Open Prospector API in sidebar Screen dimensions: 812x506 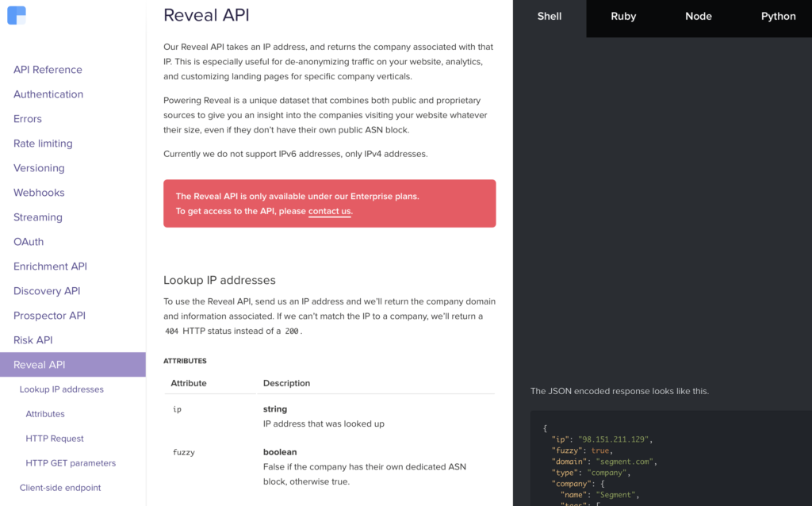pos(49,316)
